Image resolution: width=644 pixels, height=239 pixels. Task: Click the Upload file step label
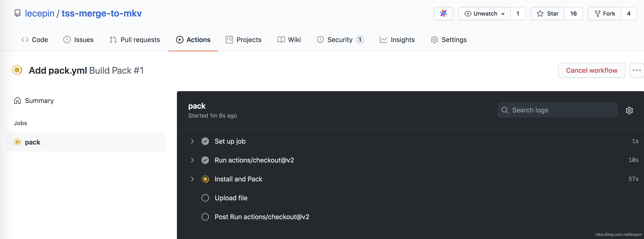coord(231,198)
